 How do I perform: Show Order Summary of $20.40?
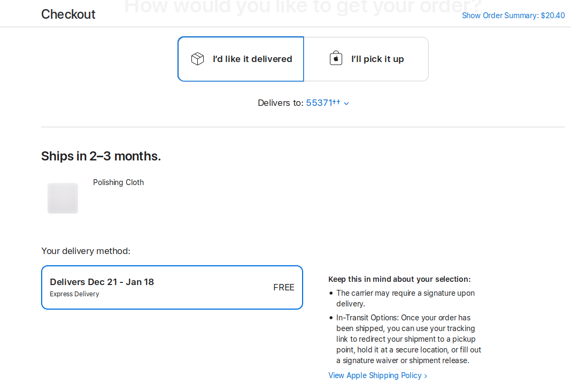coord(513,16)
